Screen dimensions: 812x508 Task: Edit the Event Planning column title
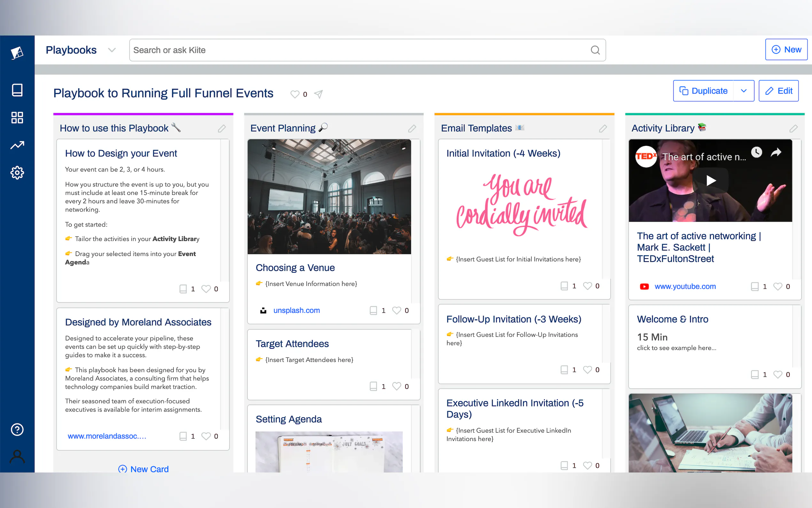412,128
